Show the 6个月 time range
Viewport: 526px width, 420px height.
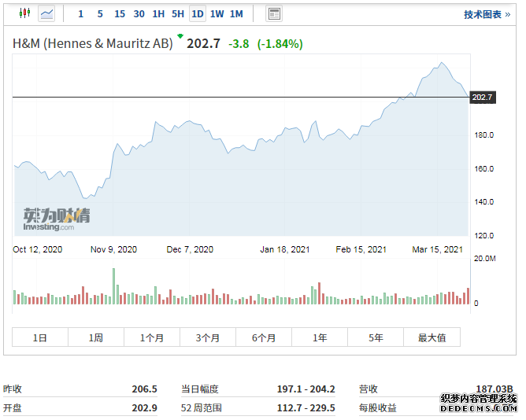coord(264,337)
